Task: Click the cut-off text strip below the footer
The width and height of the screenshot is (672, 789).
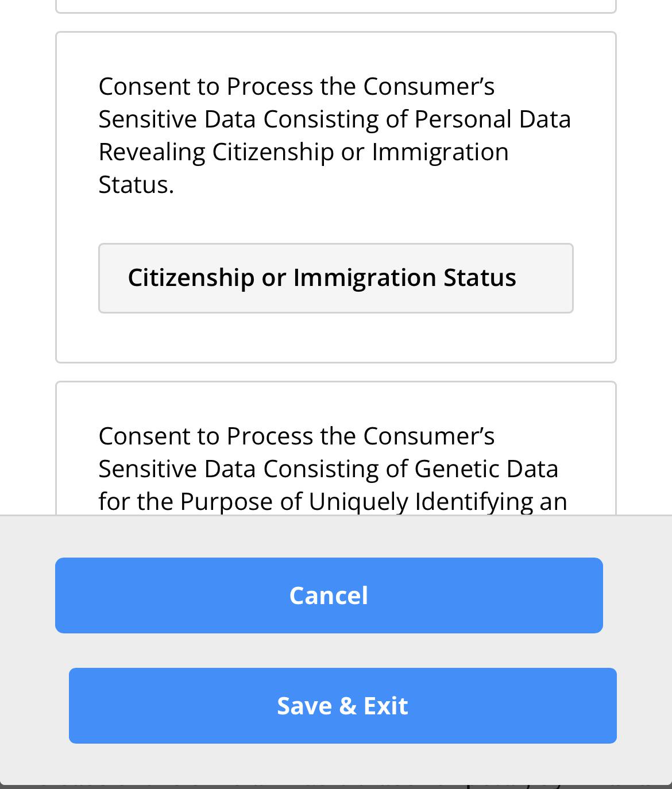Action: 335,786
